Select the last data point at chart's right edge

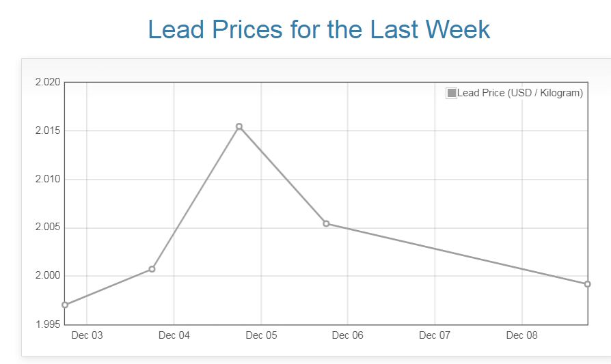point(587,283)
